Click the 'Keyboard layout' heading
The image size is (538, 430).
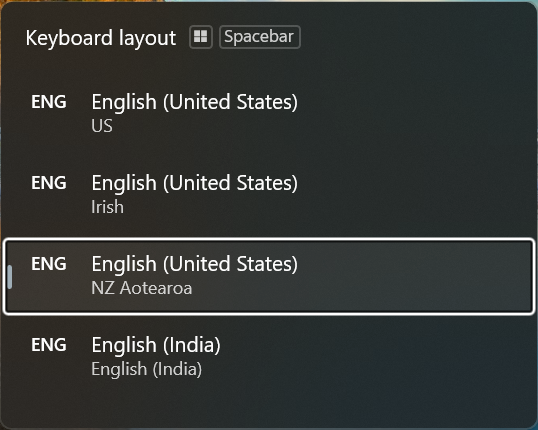point(101,37)
